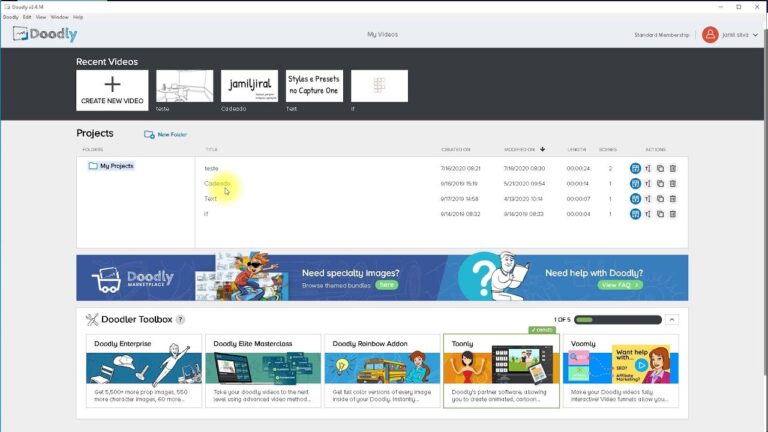Click Create New Video button
The image size is (768, 432).
[112, 90]
